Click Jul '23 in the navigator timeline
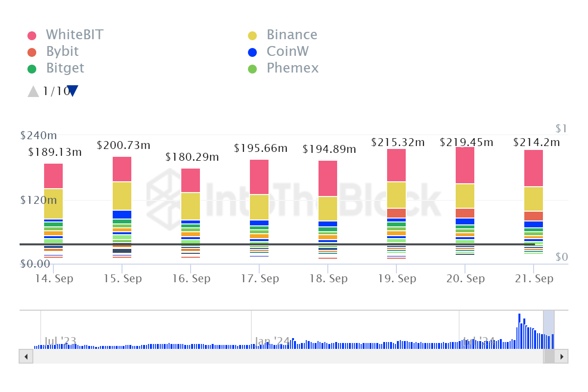The width and height of the screenshot is (588, 392). click(x=60, y=341)
